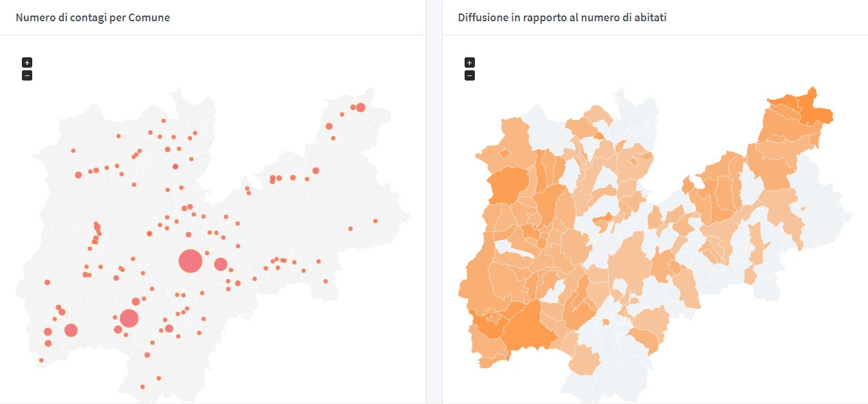Screen dimensions: 868x404
Task: Select the easternmost bubble on the contagi map
Action: pos(375,221)
